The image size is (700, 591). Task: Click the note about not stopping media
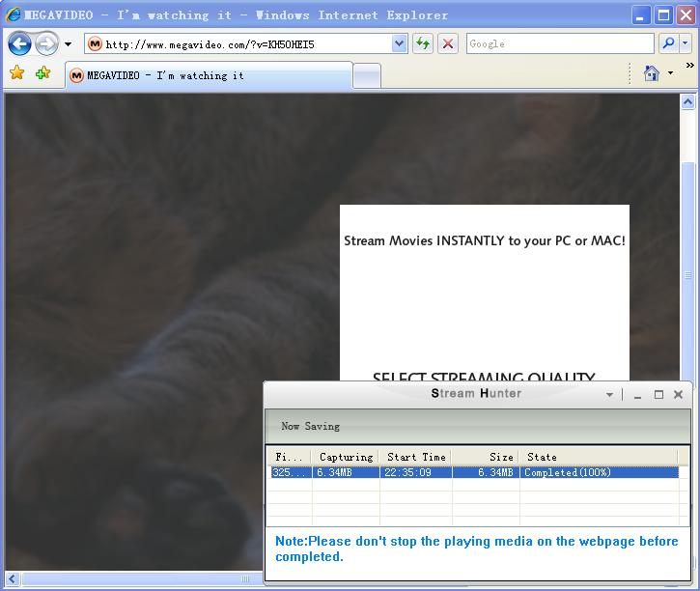pyautogui.click(x=476, y=549)
